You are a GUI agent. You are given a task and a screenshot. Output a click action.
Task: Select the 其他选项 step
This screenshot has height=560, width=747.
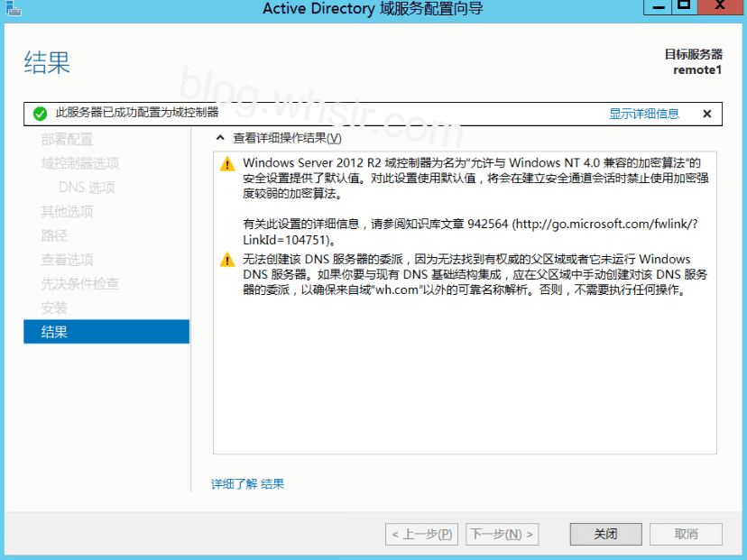tap(67, 211)
